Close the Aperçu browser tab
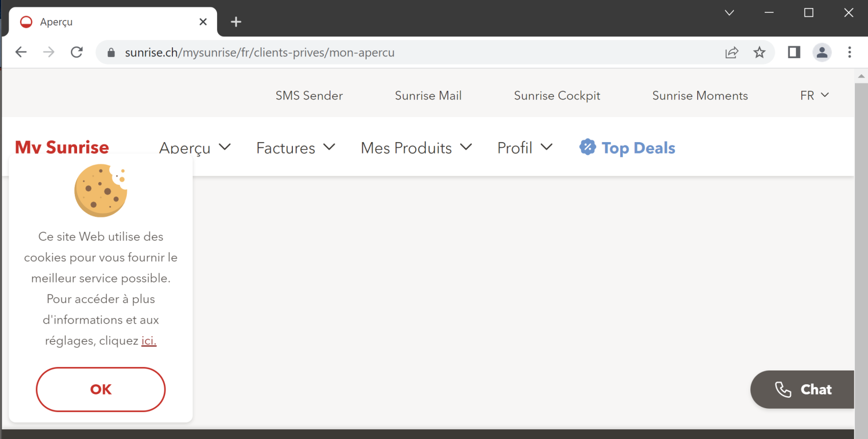The width and height of the screenshot is (868, 439). (x=203, y=22)
